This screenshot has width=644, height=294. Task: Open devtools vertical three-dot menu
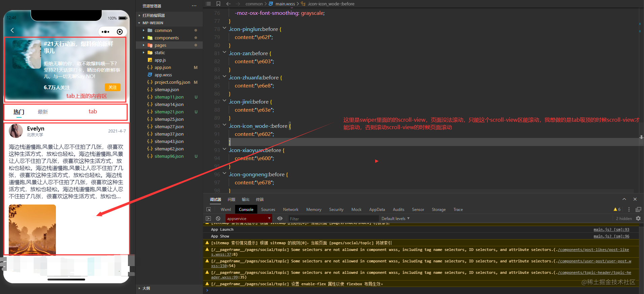point(629,209)
